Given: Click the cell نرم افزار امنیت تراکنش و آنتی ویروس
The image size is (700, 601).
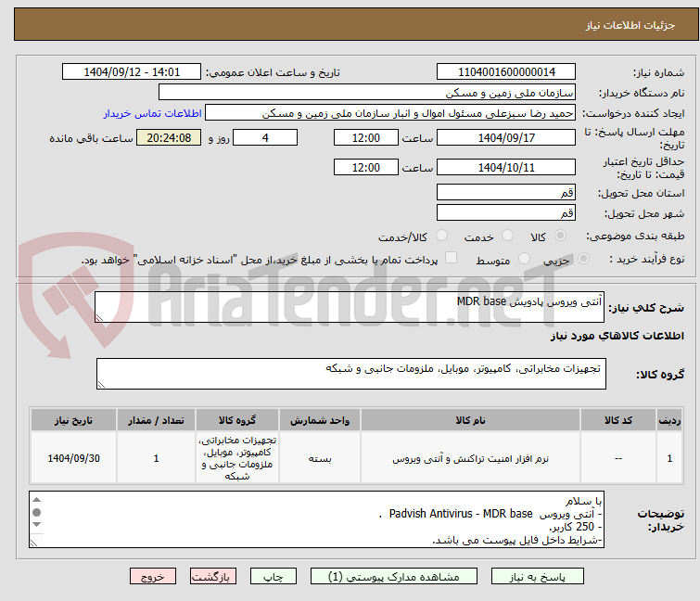Looking at the screenshot, I should [471, 458].
